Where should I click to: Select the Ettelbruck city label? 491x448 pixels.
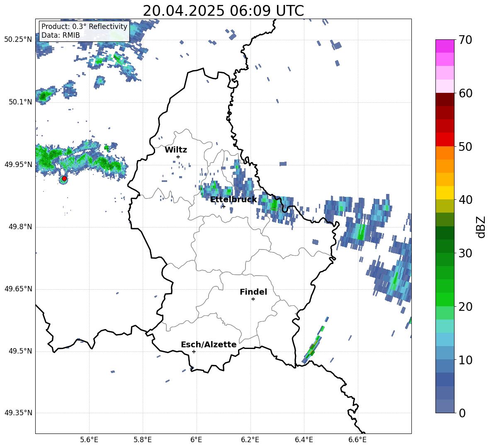[233, 199]
